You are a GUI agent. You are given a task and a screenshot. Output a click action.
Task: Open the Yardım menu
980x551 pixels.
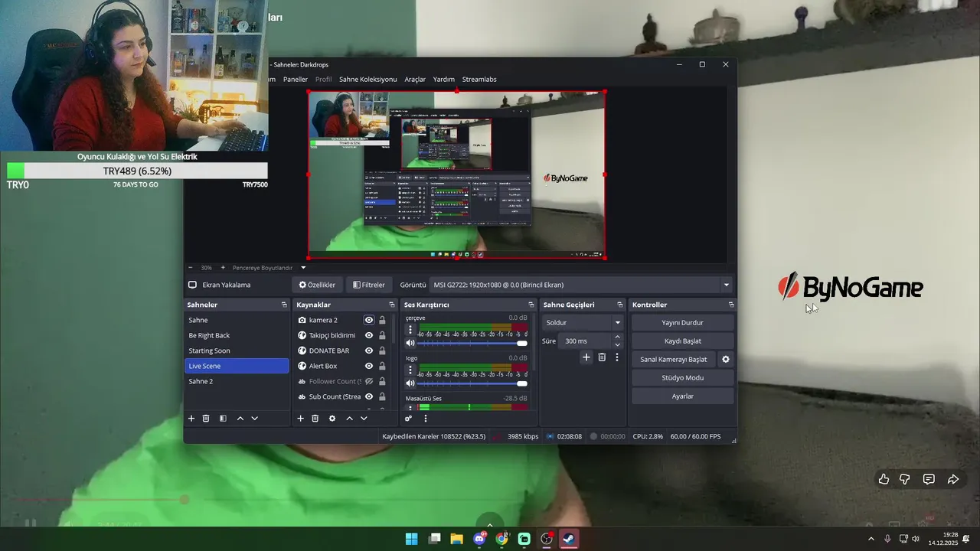[x=444, y=79]
